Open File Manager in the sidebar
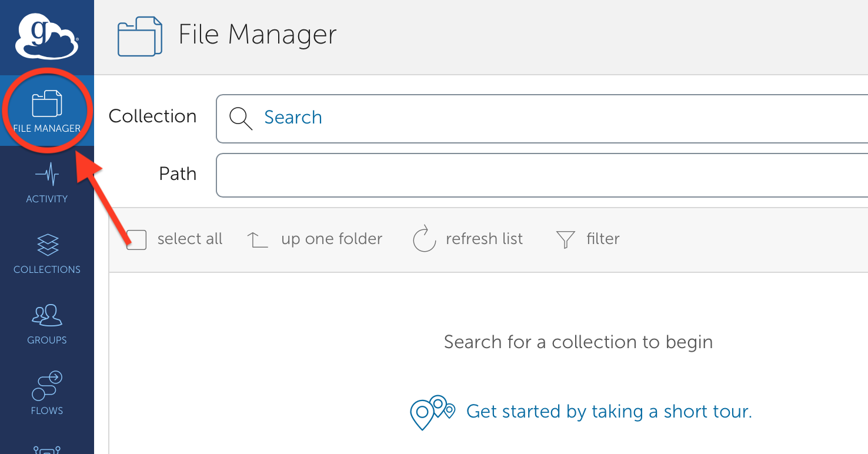868x454 pixels. point(46,111)
